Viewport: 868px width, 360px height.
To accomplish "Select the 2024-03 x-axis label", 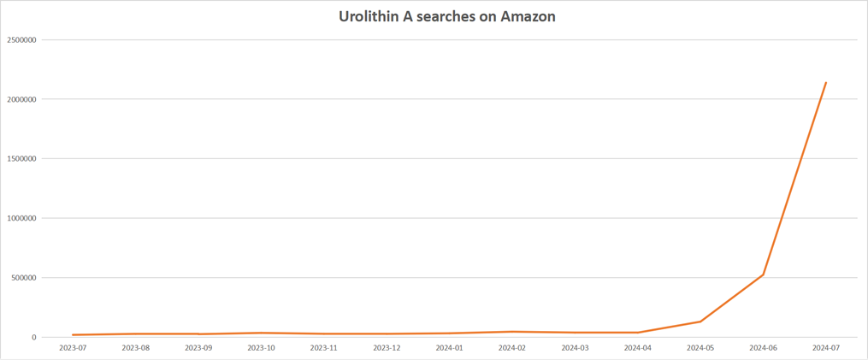I will (575, 348).
